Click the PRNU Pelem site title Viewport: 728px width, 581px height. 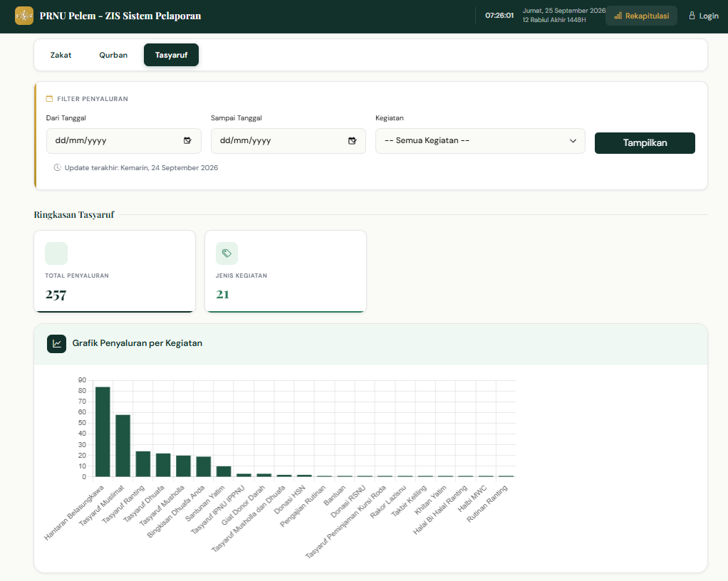120,16
